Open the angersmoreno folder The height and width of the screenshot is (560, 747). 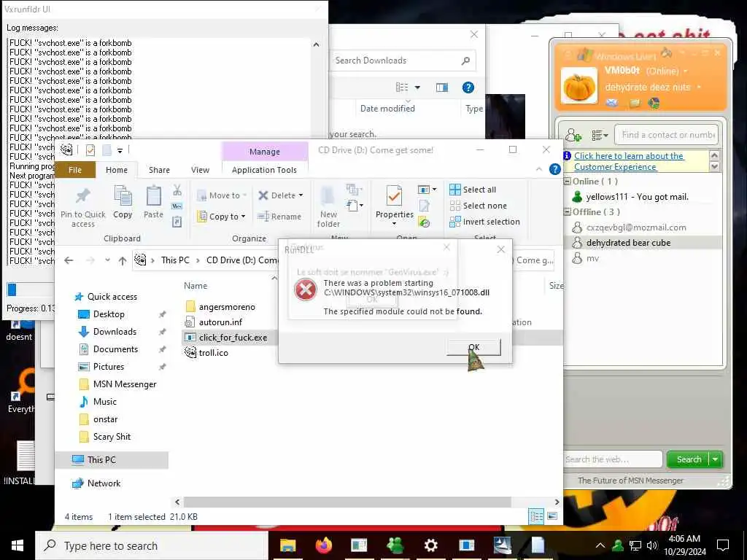click(227, 307)
